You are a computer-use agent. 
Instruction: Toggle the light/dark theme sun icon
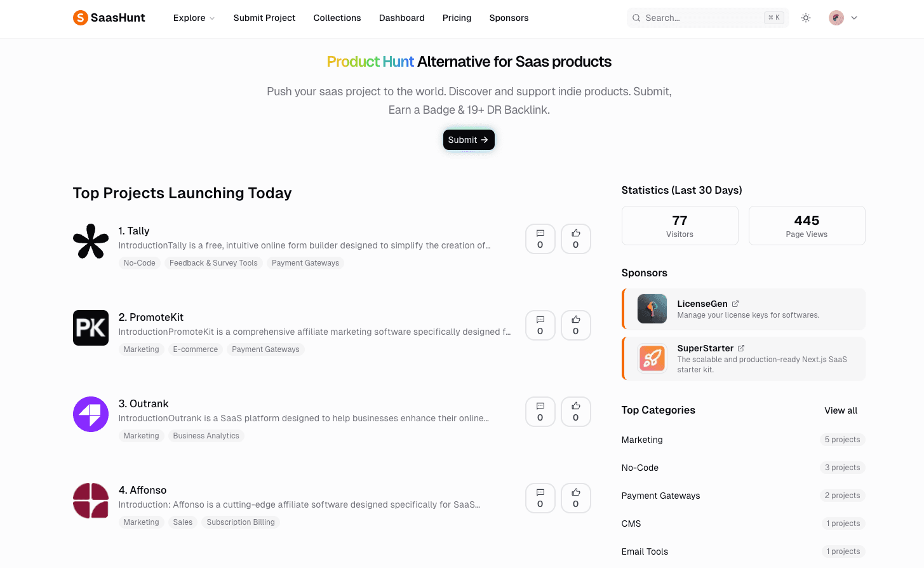806,18
